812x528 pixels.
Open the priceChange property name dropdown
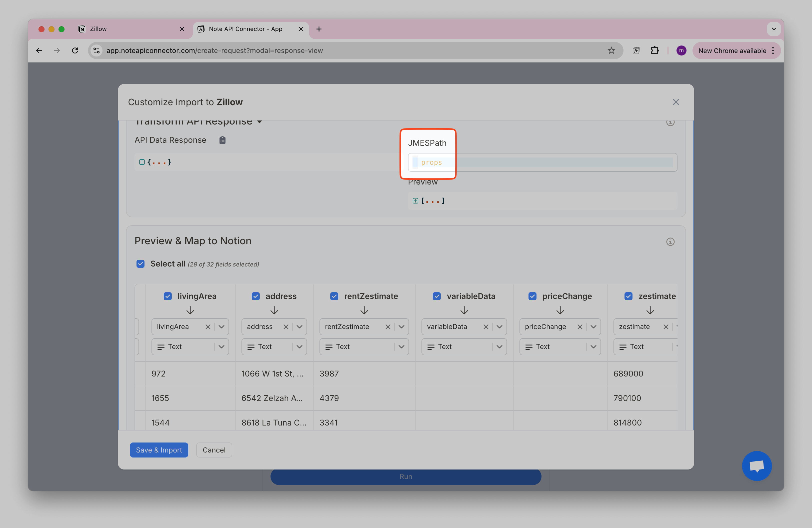593,327
